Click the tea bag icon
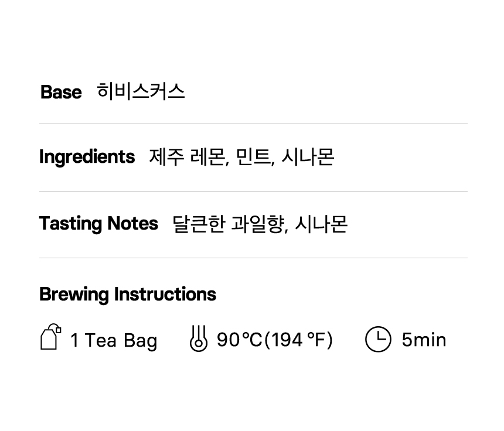The width and height of the screenshot is (504, 431). (50, 337)
